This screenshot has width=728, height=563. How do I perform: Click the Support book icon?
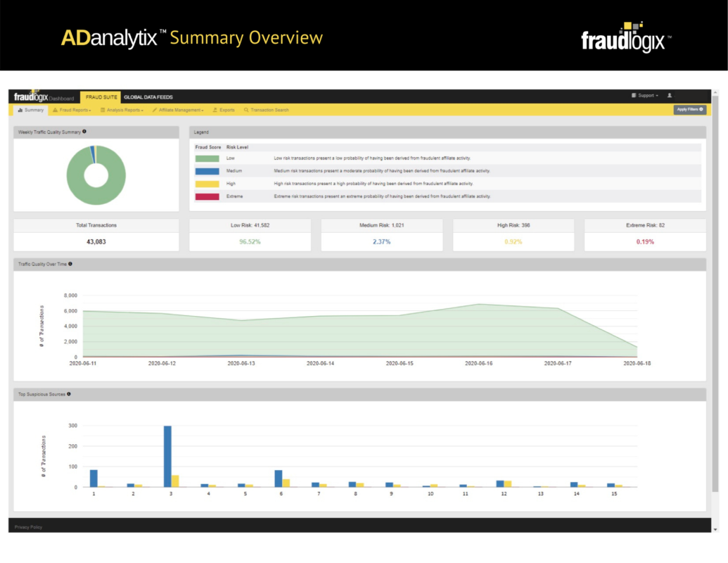click(633, 95)
